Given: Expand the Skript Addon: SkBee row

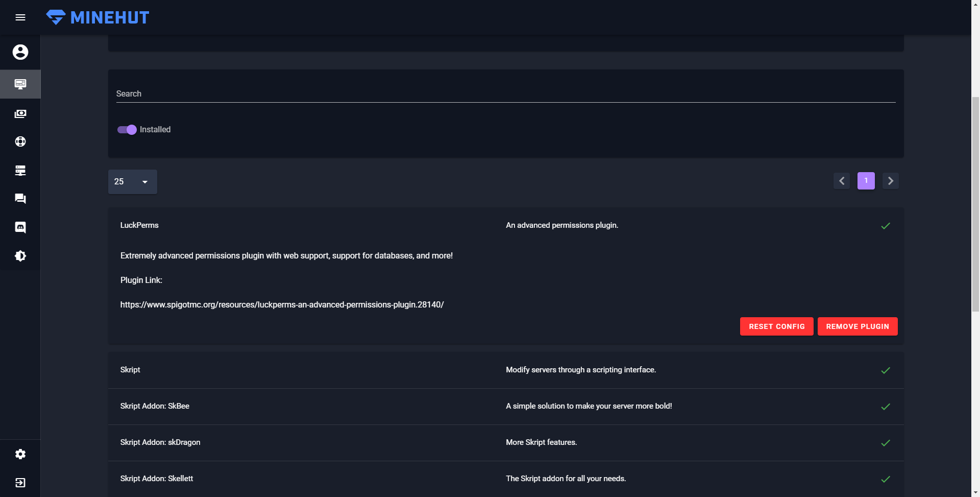Looking at the screenshot, I should point(506,406).
